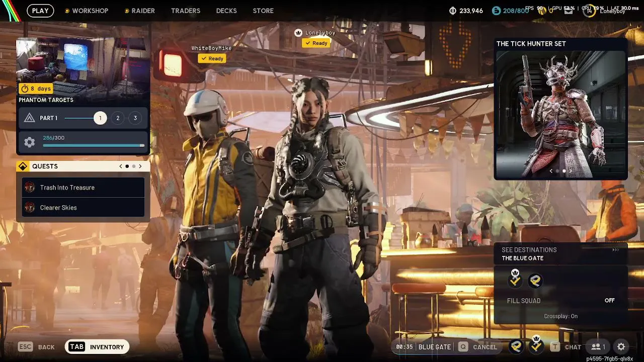The image size is (644, 362).
Task: Click the PLAY button in top bar
Action: coord(40,11)
